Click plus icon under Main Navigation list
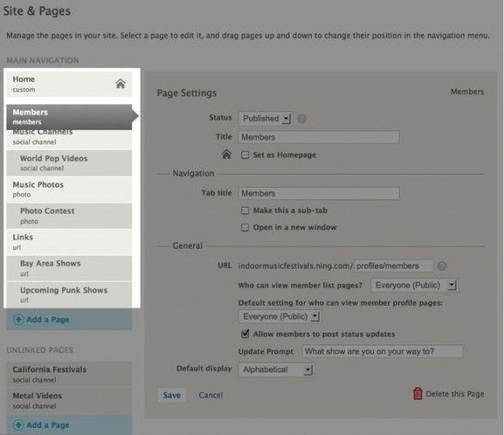The height and width of the screenshot is (435, 504). 18,320
